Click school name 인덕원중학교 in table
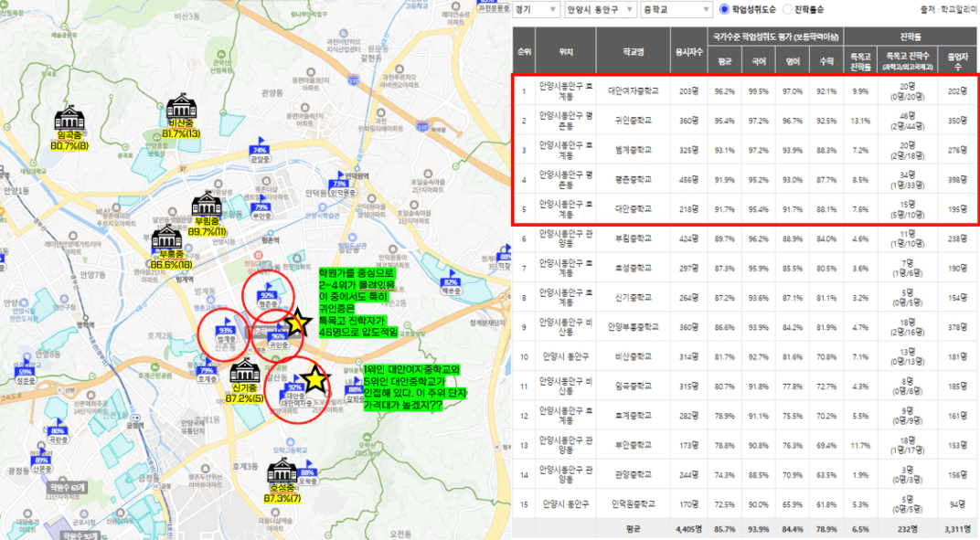 pos(634,503)
